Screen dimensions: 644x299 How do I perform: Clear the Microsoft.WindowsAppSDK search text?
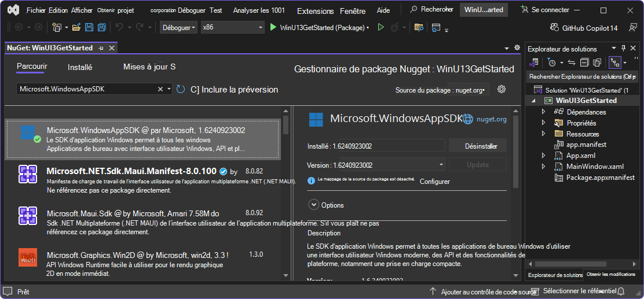click(160, 89)
